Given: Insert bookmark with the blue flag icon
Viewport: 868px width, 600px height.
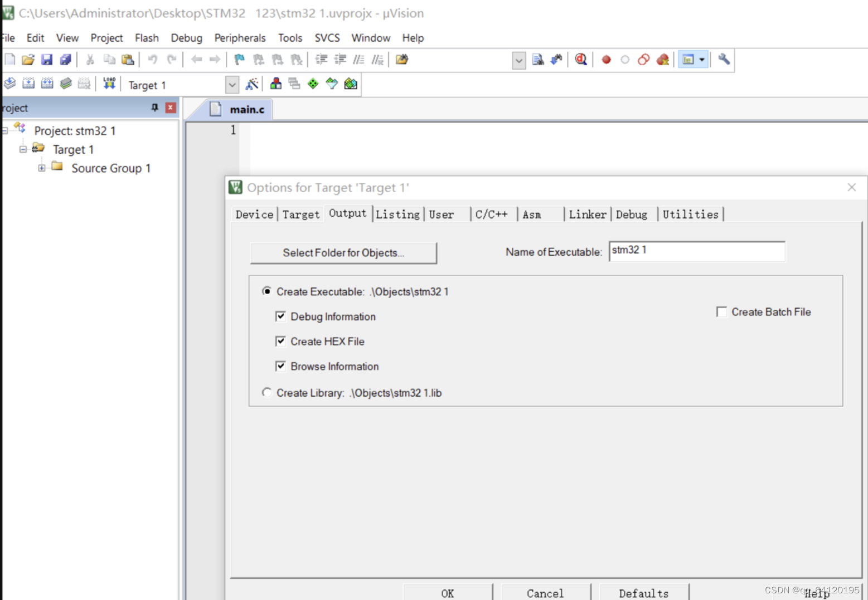Looking at the screenshot, I should click(x=240, y=60).
